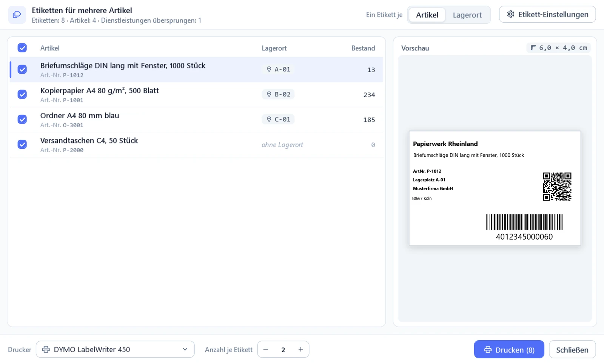
Task: Open the DYMO LabelWriter 450 printer dropdown
Action: (x=115, y=349)
